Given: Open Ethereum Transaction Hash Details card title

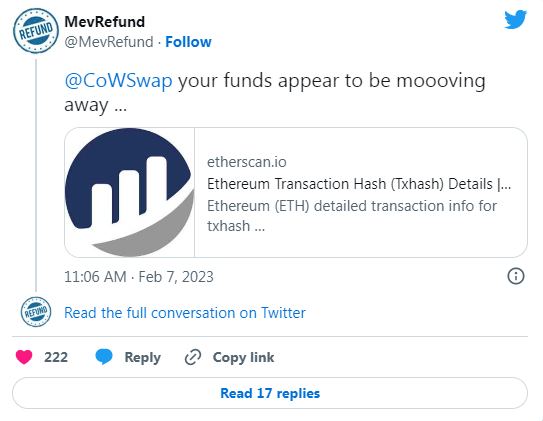Looking at the screenshot, I should (x=359, y=184).
